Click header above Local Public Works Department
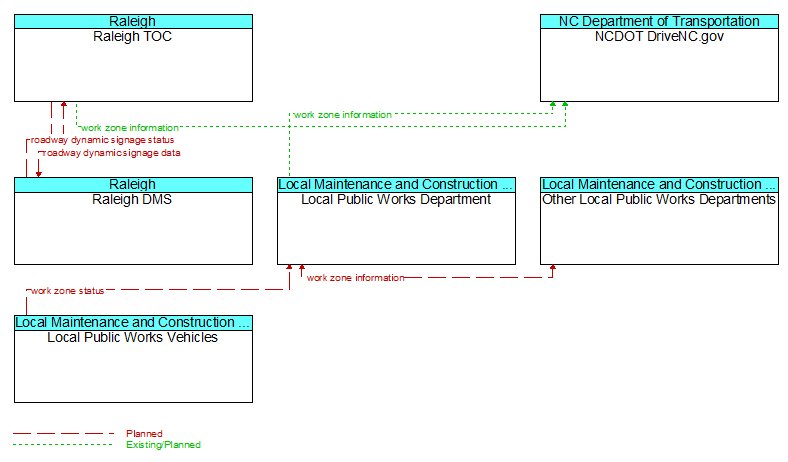This screenshot has height=462, width=788. point(397,184)
